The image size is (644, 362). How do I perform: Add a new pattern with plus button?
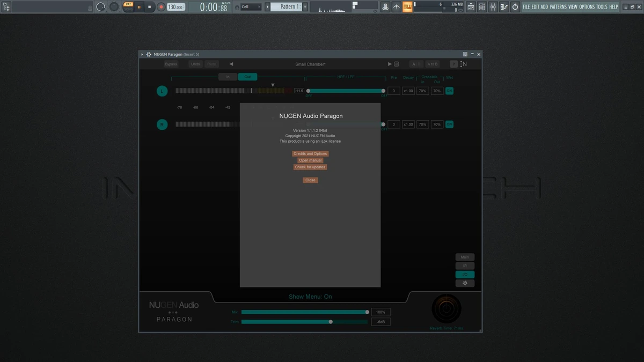coord(305,7)
